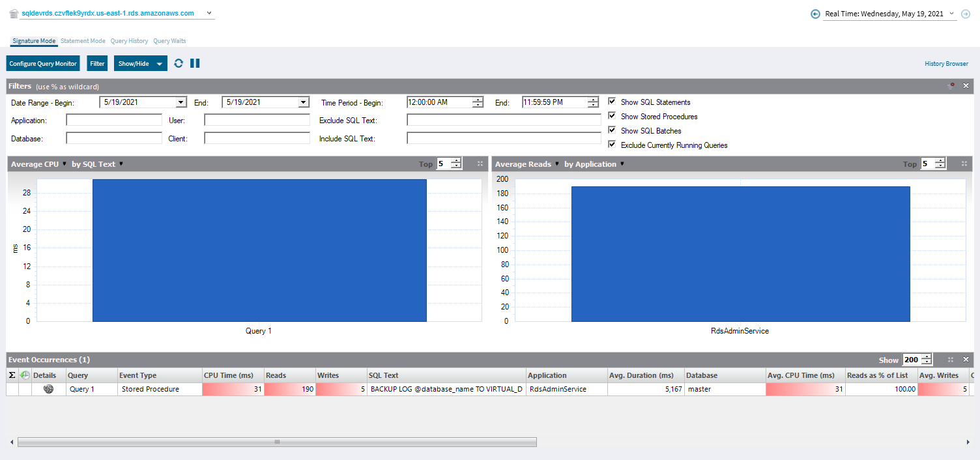980x460 pixels.
Task: Click Stored Procedure event type cell
Action: tap(159, 389)
